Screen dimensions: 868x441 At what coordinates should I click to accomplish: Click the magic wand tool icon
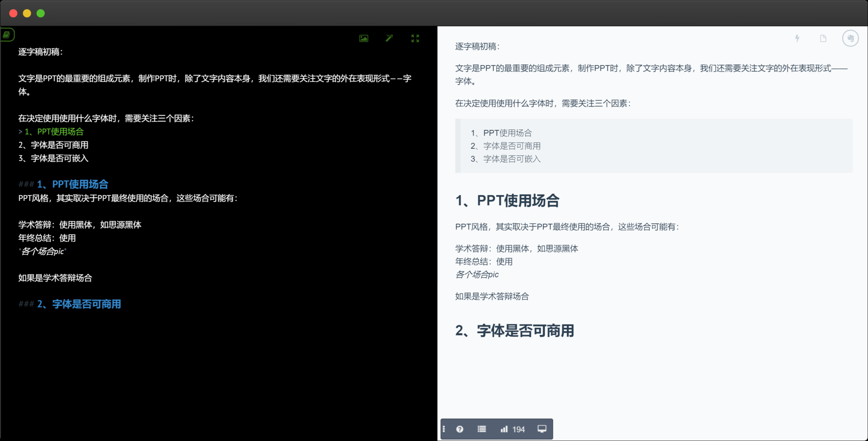pos(389,38)
